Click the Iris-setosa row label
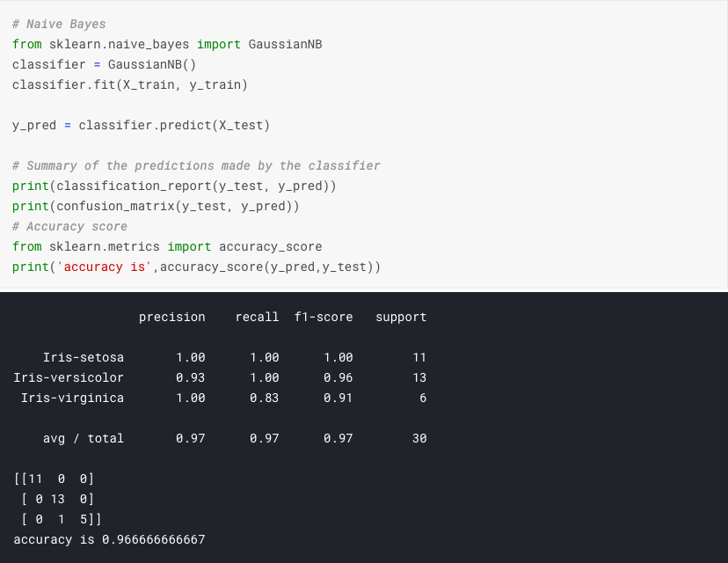 [84, 357]
